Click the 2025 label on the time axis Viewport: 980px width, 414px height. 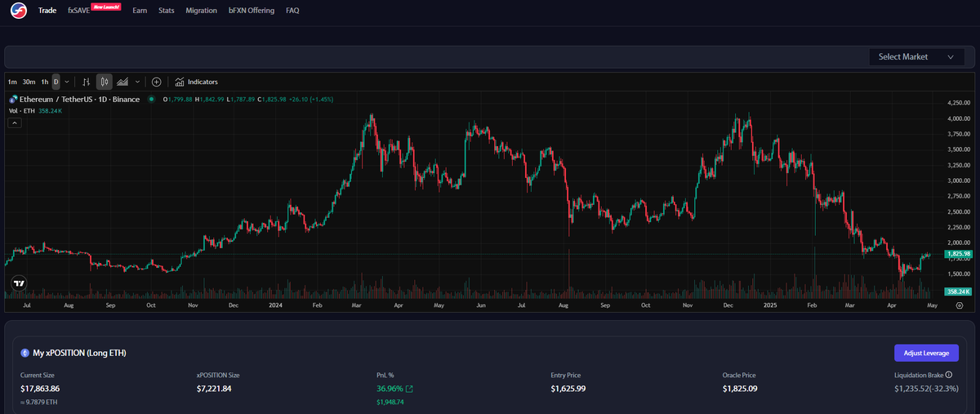point(769,305)
